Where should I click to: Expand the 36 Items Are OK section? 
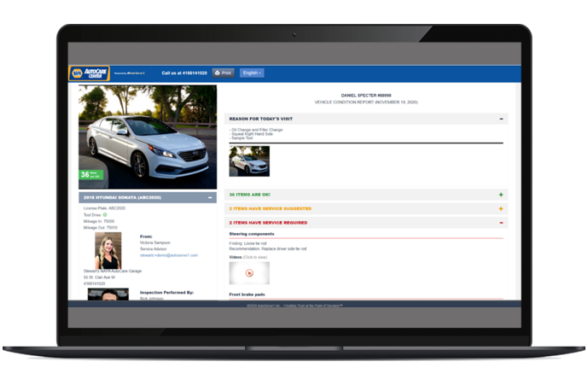(501, 195)
